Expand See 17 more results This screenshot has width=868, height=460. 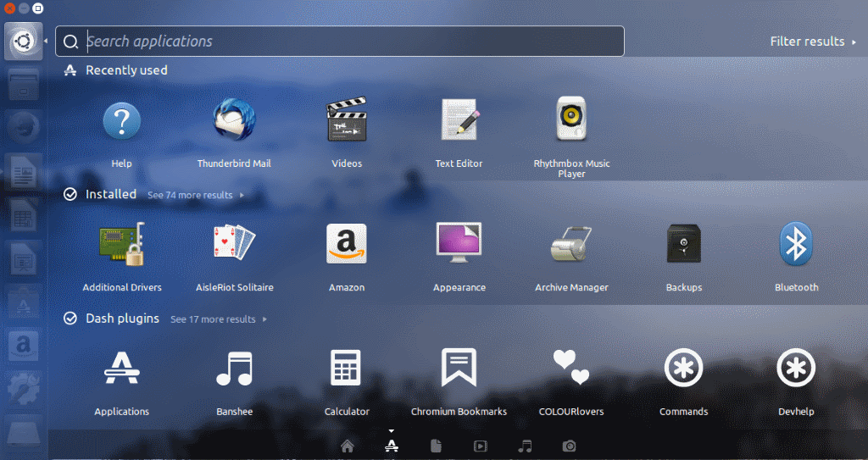click(219, 319)
